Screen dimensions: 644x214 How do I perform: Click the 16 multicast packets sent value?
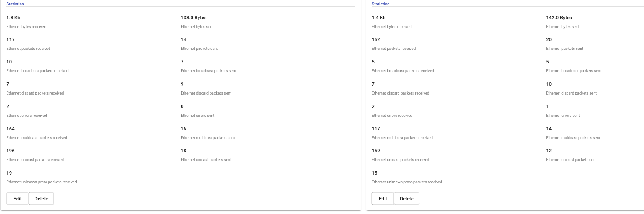click(x=184, y=129)
